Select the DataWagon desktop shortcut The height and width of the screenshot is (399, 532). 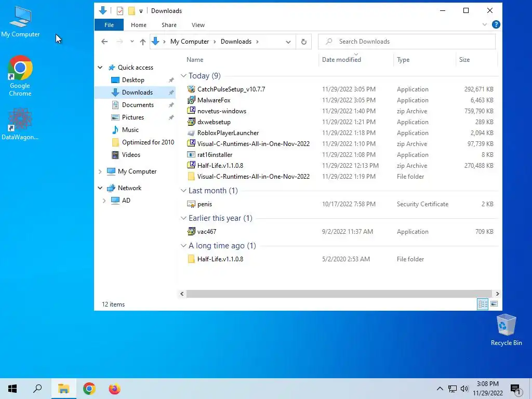[20, 124]
